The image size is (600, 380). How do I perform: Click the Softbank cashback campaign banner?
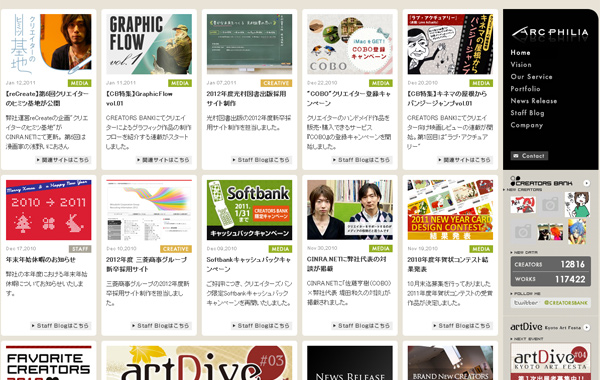249,210
